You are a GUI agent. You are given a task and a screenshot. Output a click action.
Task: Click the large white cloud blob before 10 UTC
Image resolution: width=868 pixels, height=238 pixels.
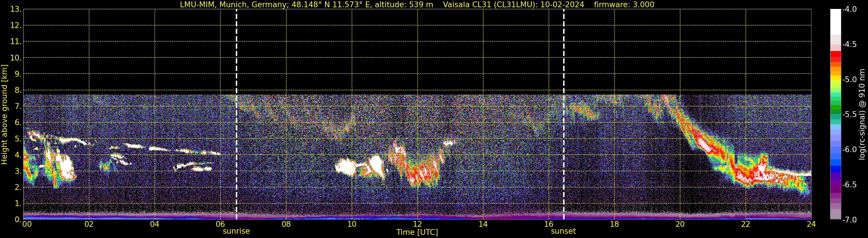pyautogui.click(x=345, y=167)
